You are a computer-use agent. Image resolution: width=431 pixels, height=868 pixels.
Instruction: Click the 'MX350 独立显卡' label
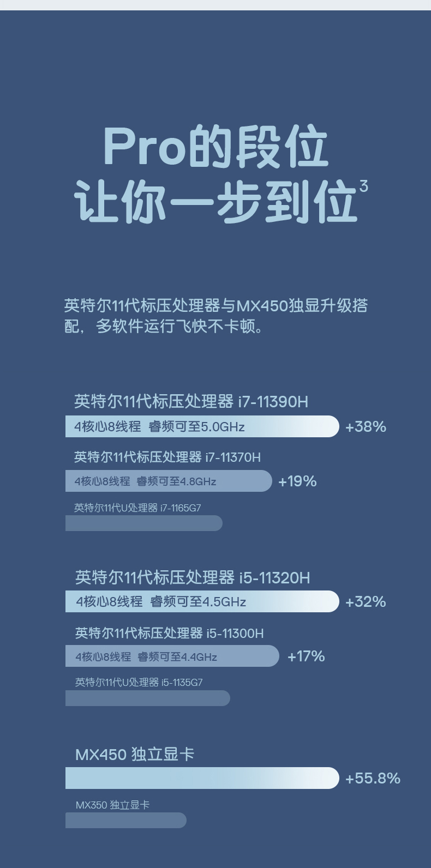click(112, 805)
